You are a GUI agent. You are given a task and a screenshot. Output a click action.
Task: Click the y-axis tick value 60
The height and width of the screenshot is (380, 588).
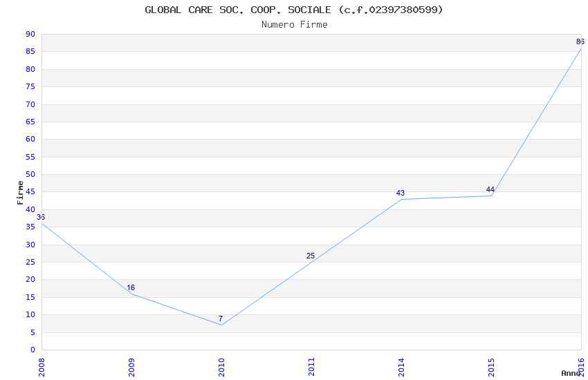pyautogui.click(x=30, y=139)
